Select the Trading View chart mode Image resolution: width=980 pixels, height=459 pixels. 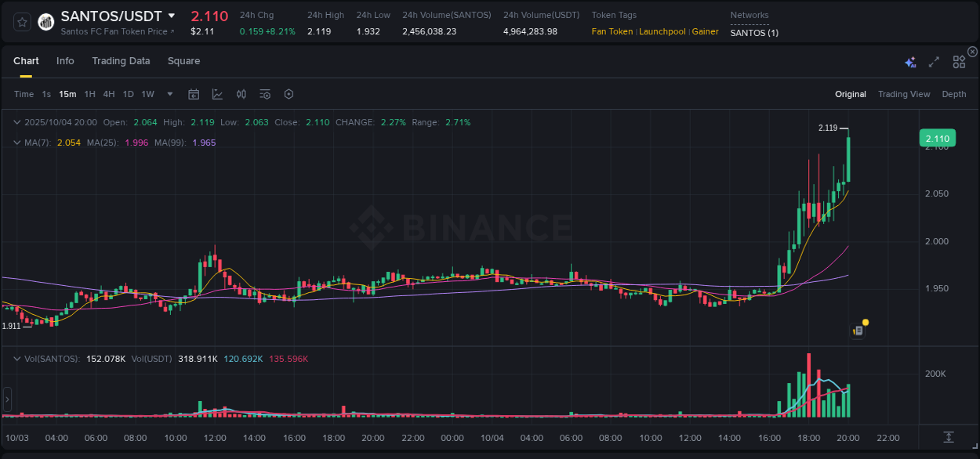click(x=904, y=93)
